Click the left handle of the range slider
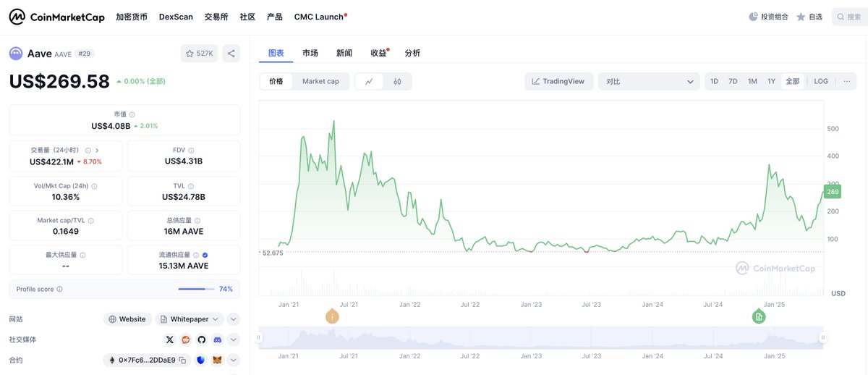868x375 pixels. click(x=260, y=337)
